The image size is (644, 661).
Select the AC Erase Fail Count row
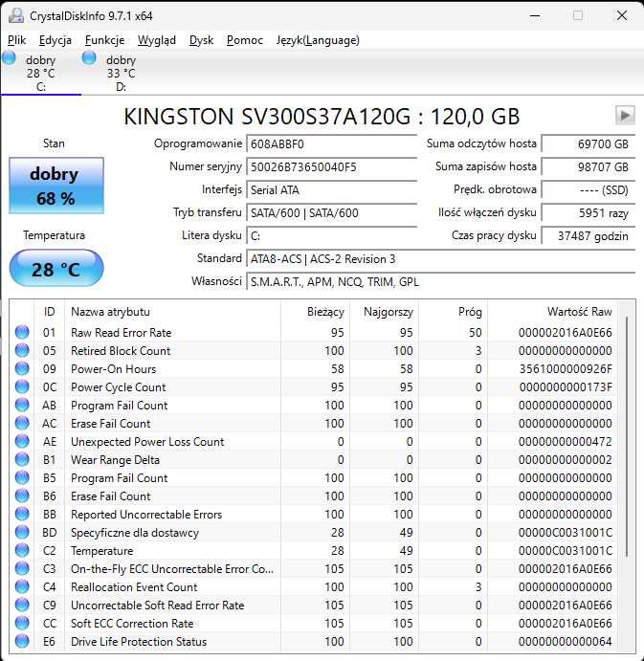[314, 423]
